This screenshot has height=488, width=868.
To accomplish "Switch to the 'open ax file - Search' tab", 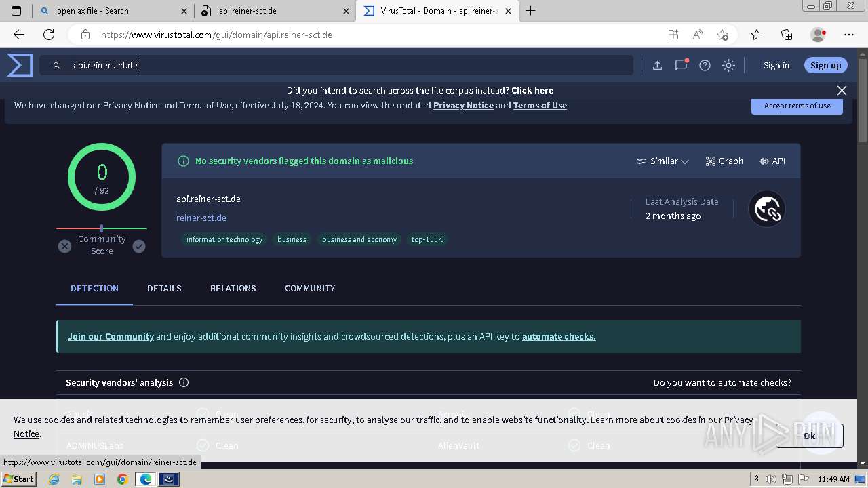I will (113, 11).
